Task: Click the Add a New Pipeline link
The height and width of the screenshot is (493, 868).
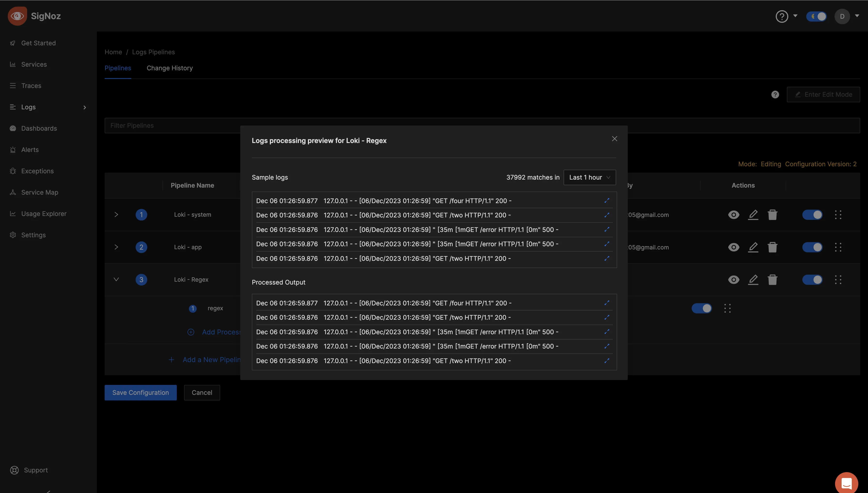Action: 204,360
